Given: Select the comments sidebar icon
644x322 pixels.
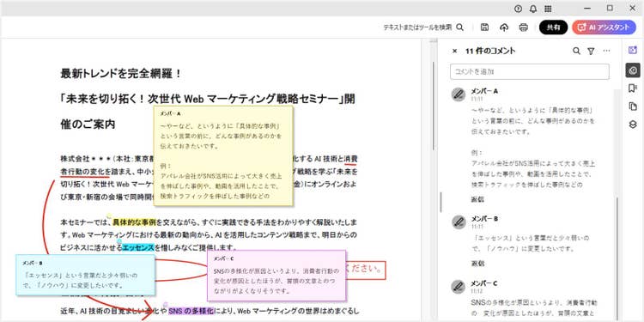Looking at the screenshot, I should [633, 70].
